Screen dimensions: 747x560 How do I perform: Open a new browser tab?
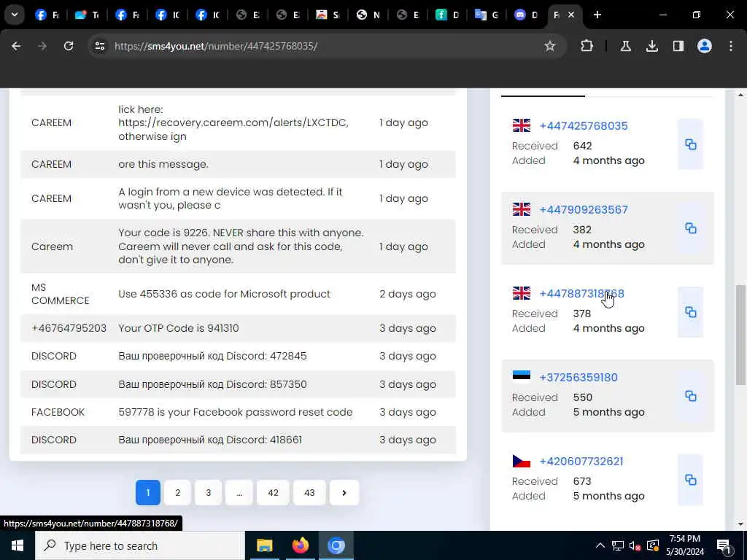tap(597, 15)
